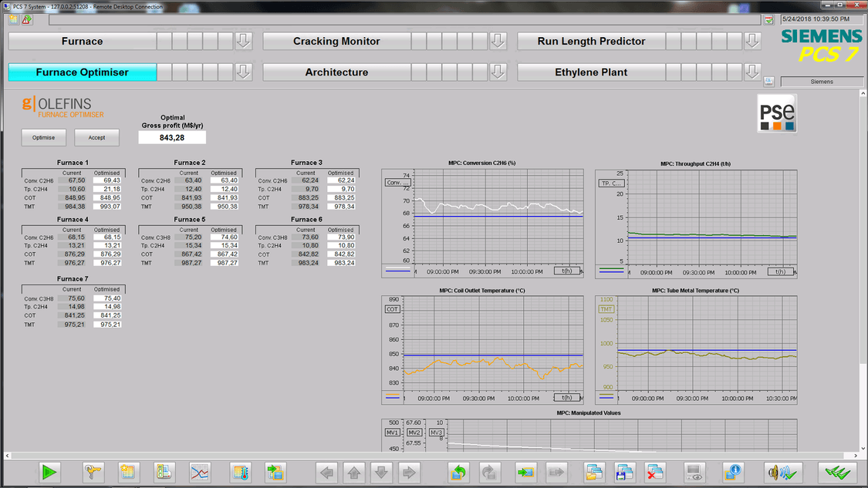Click the green play runtime icon
Viewport: 868px width, 488px height.
(x=49, y=472)
